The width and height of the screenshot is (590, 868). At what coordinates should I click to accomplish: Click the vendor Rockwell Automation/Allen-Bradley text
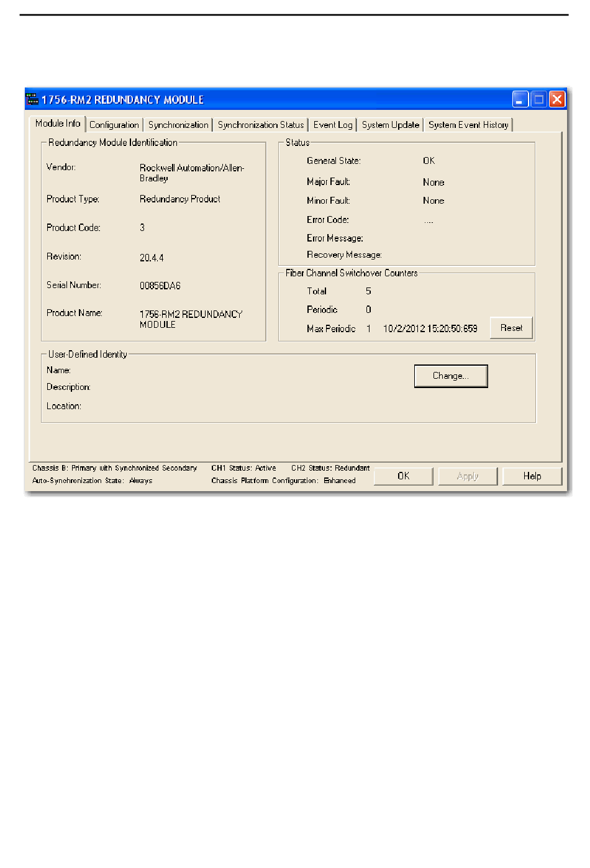click(x=192, y=173)
